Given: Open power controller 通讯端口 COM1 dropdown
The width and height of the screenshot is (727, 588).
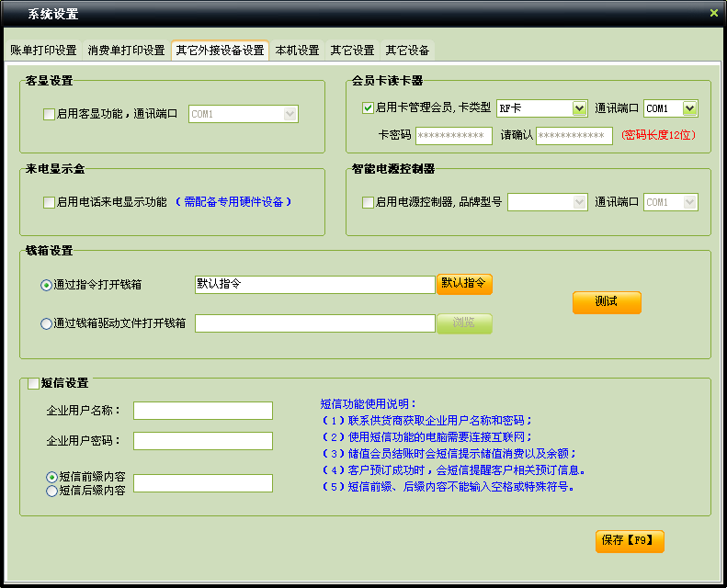Looking at the screenshot, I should 670,202.
